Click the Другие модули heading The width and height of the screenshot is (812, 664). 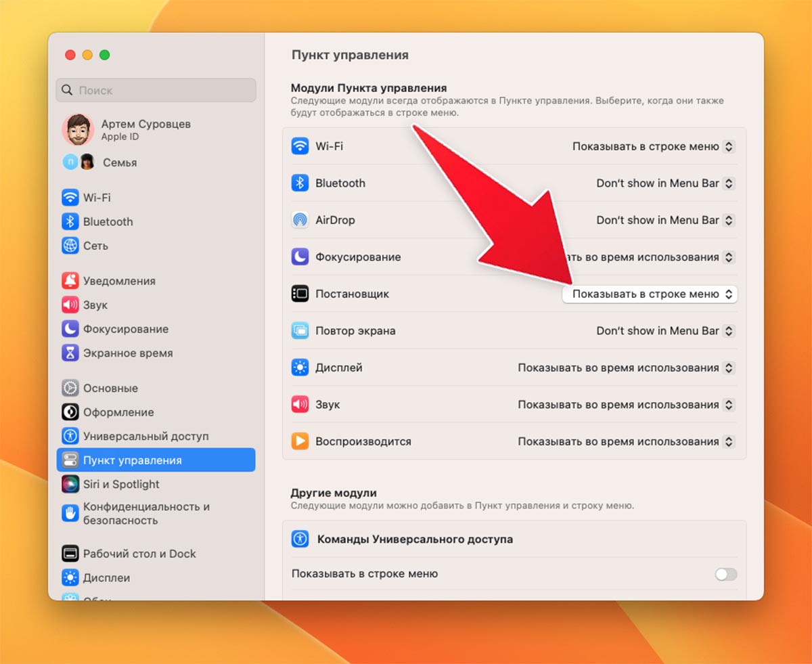tap(334, 493)
